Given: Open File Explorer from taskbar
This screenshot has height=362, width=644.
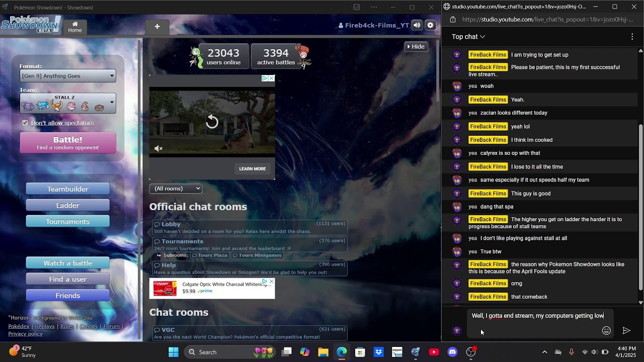Looking at the screenshot, I should coord(323,352).
